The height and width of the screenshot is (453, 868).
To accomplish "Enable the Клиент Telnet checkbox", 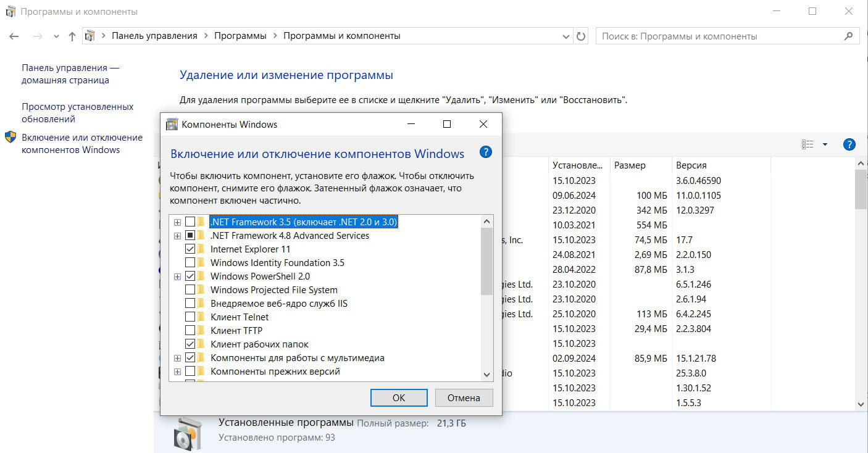I will 190,317.
